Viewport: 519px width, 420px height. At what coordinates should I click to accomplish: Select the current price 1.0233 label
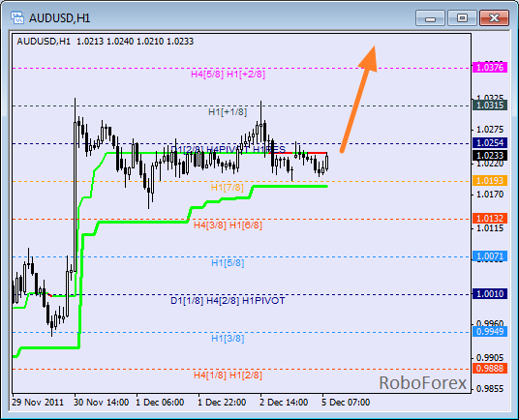[490, 156]
